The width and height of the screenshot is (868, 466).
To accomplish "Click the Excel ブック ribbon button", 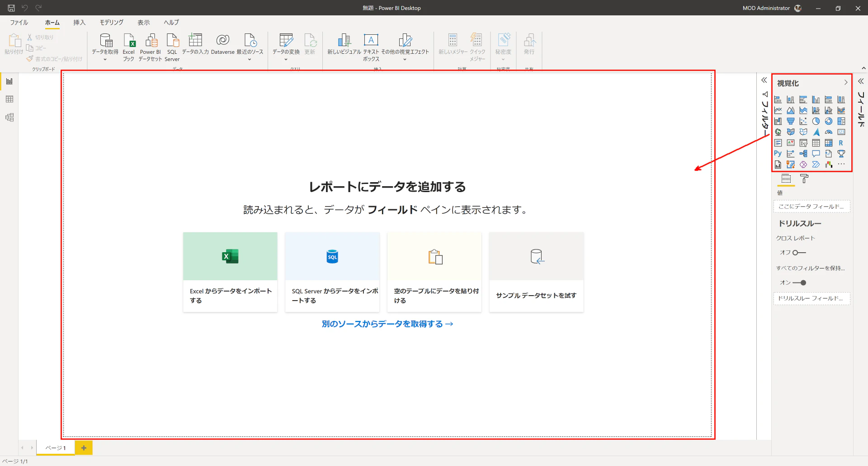I will click(x=129, y=47).
